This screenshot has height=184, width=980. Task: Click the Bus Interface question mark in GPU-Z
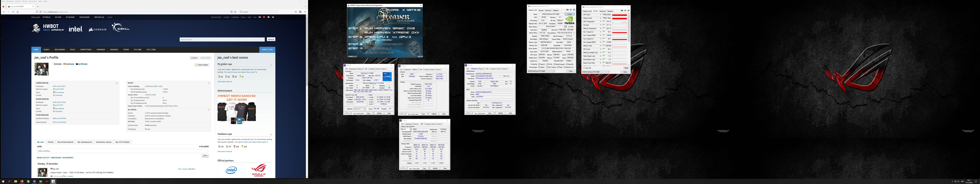tap(574, 33)
